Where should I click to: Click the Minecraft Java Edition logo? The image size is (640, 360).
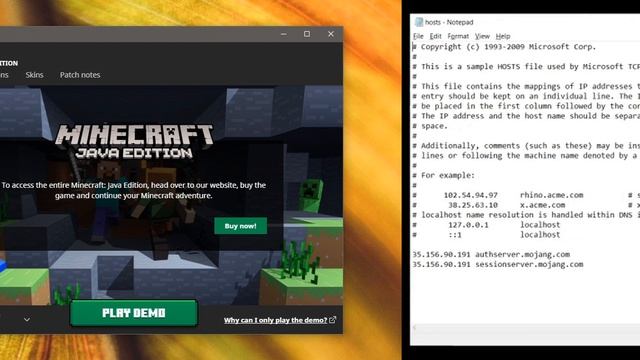tap(134, 141)
